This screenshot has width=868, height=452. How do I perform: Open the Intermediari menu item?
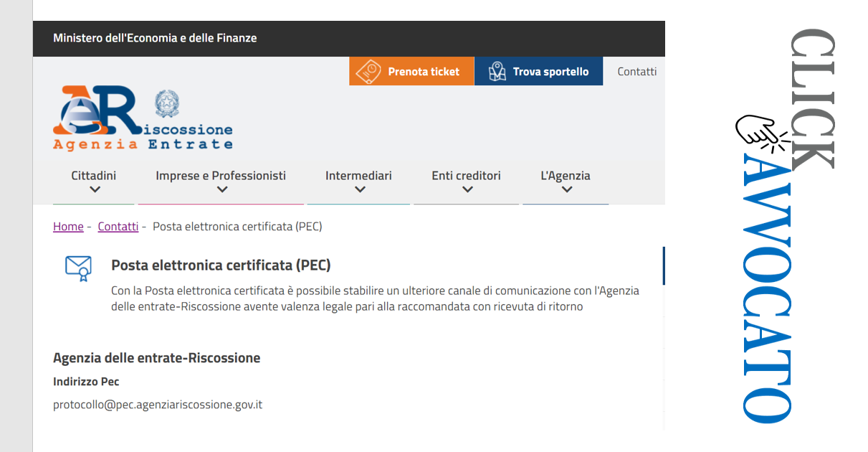tap(358, 176)
